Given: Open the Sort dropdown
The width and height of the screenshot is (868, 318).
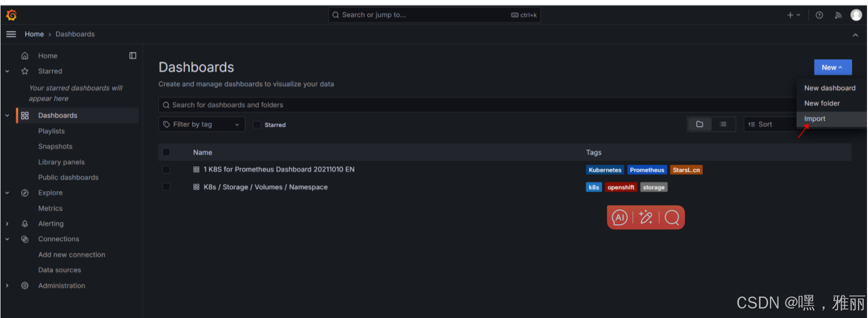Looking at the screenshot, I should 770,124.
